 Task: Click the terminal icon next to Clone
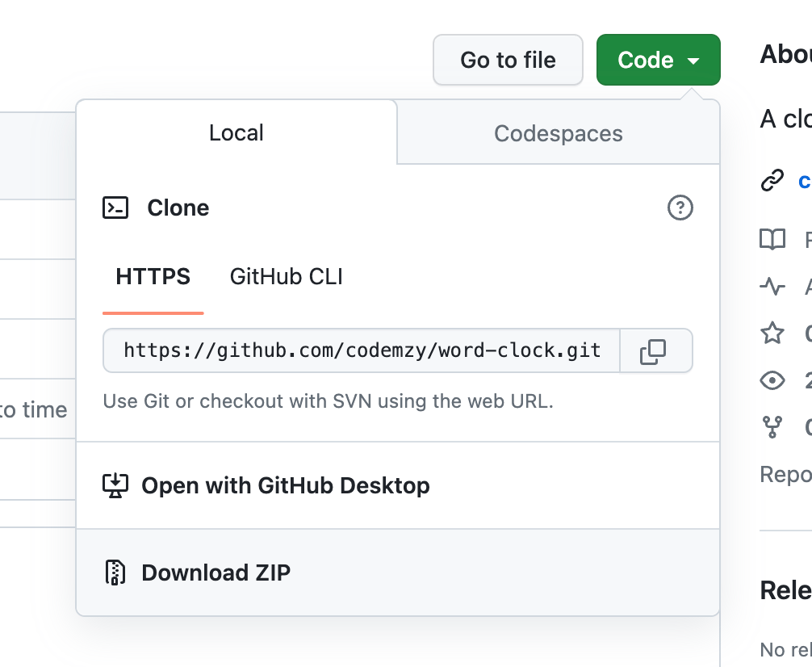tap(115, 208)
